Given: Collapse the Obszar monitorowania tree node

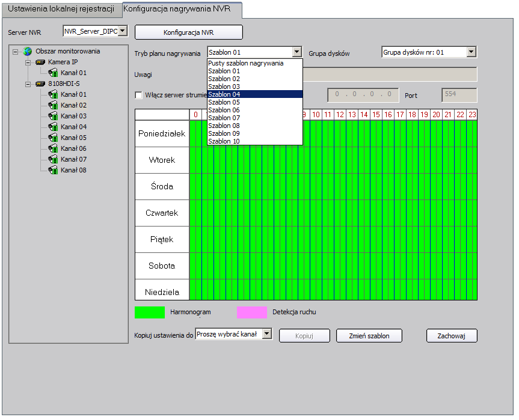Looking at the screenshot, I should (x=15, y=52).
